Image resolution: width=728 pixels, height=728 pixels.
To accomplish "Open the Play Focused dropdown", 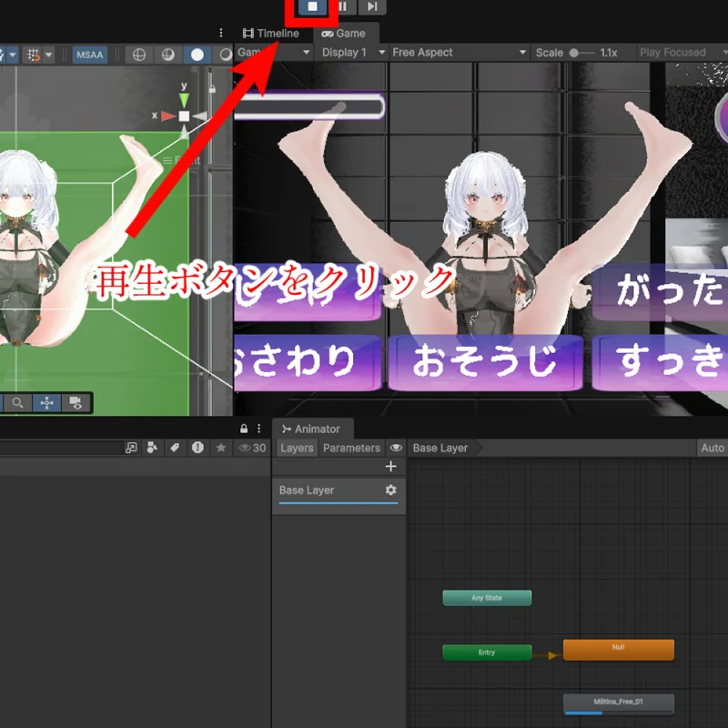I will click(x=682, y=53).
